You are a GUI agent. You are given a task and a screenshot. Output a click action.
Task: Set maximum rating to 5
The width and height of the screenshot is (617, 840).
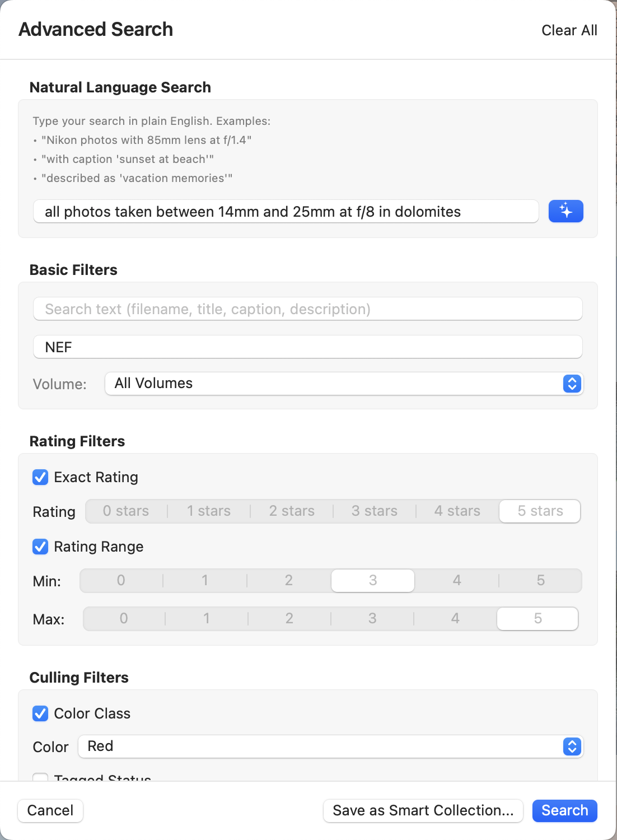click(x=537, y=618)
